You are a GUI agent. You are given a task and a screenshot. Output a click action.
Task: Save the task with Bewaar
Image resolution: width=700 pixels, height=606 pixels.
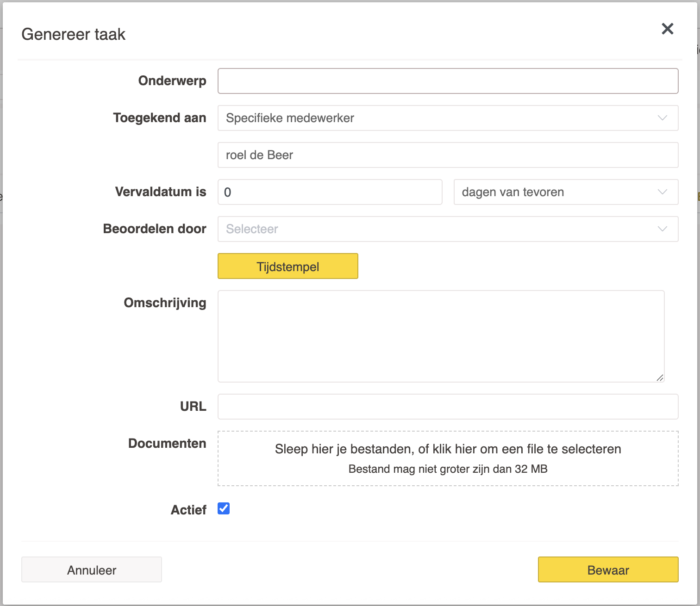coord(608,569)
